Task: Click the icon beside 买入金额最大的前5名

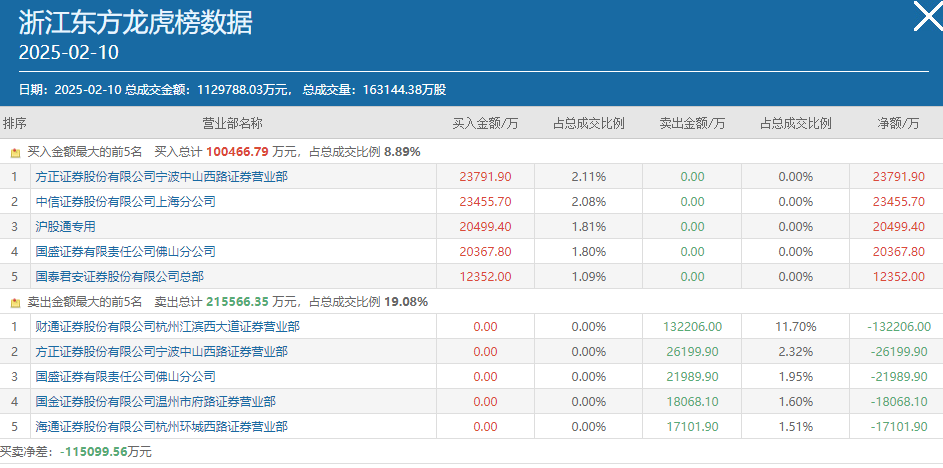Action: [x=16, y=153]
